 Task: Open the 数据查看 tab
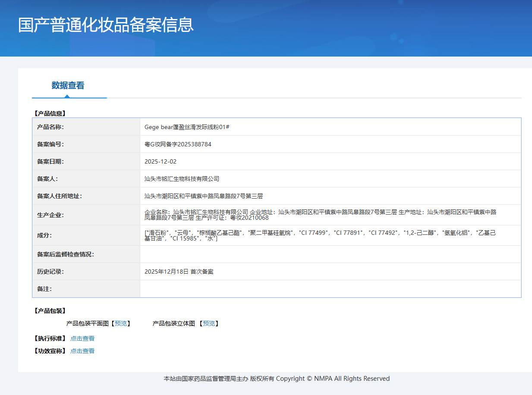point(68,85)
